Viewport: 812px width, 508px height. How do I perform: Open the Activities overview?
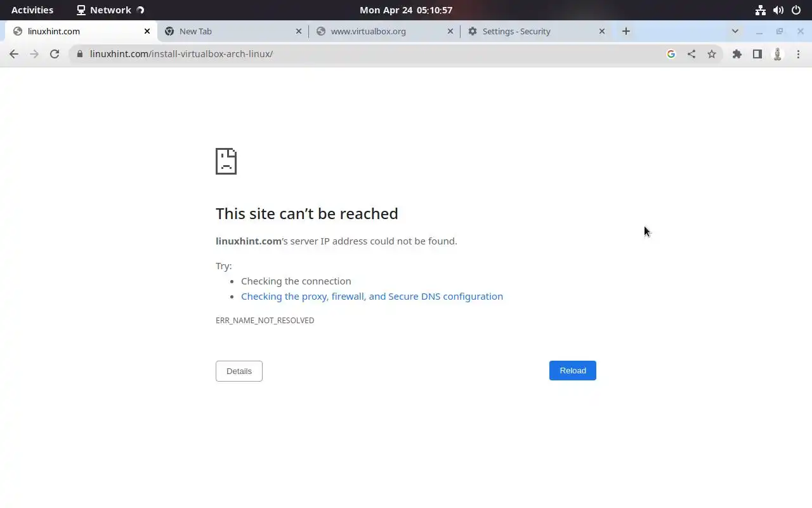[32, 10]
